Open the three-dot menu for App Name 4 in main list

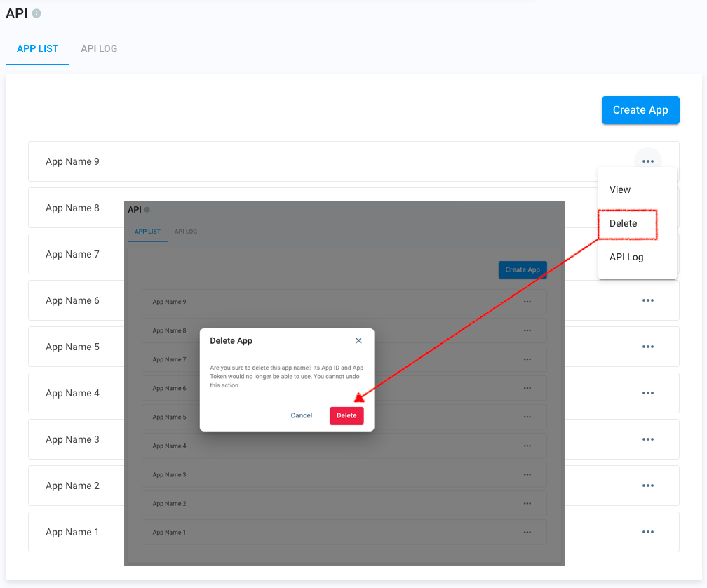tap(648, 393)
